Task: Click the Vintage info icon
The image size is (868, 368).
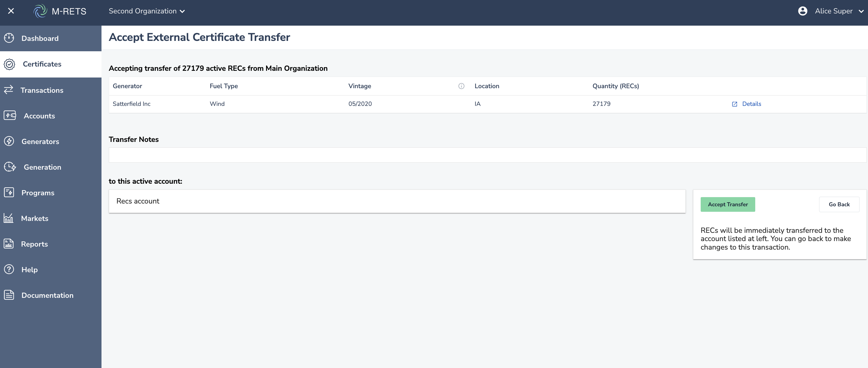Action: 461,86
